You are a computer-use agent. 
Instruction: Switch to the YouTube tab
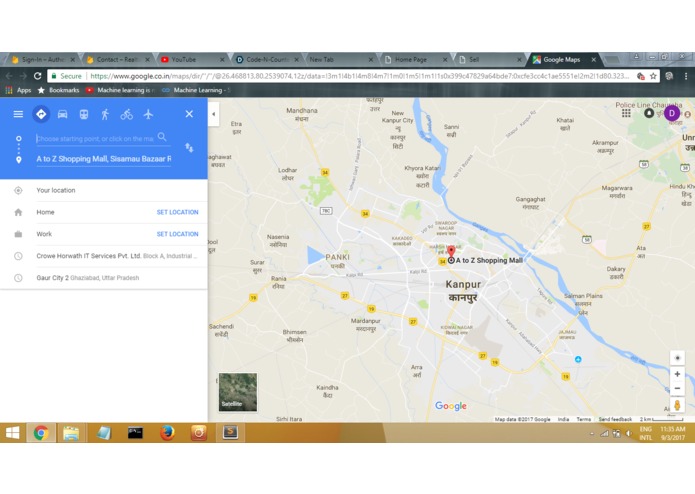pyautogui.click(x=193, y=59)
